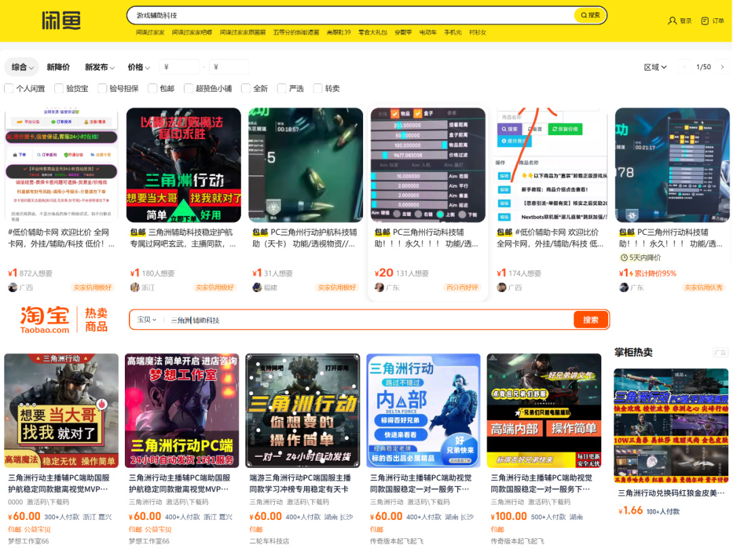Click the 淘宝 Taobao.com logo

tap(44, 320)
